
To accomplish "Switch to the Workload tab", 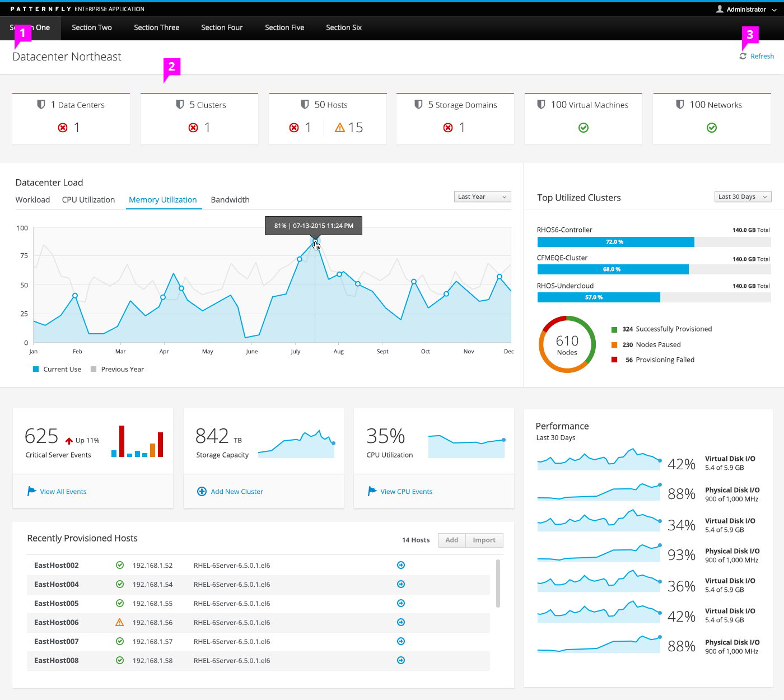I will pyautogui.click(x=32, y=200).
